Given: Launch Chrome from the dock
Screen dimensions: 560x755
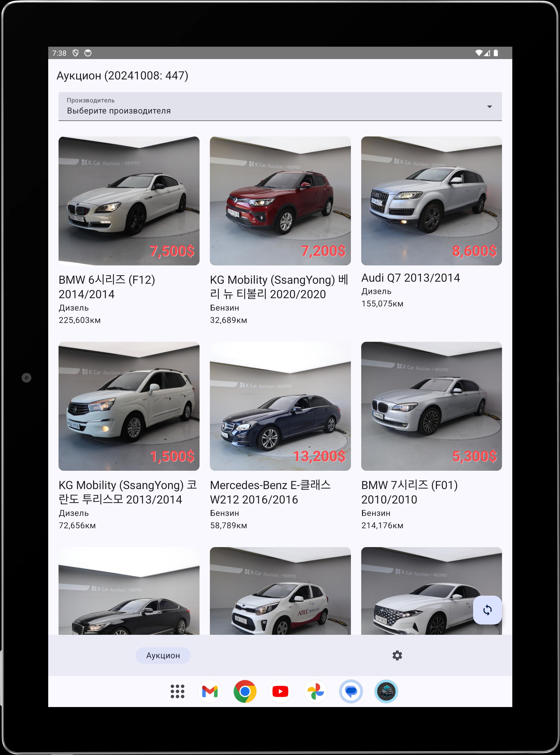Looking at the screenshot, I should pyautogui.click(x=245, y=691).
